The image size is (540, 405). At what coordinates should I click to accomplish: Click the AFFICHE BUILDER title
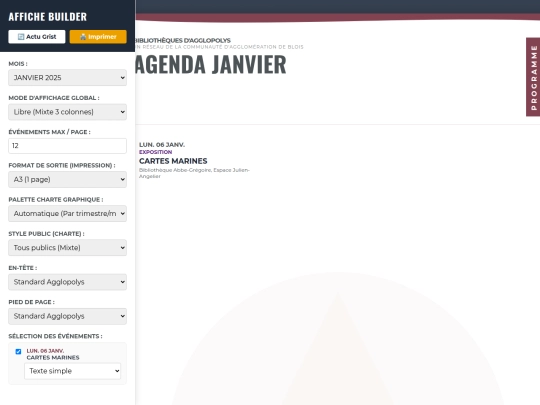[x=48, y=17]
